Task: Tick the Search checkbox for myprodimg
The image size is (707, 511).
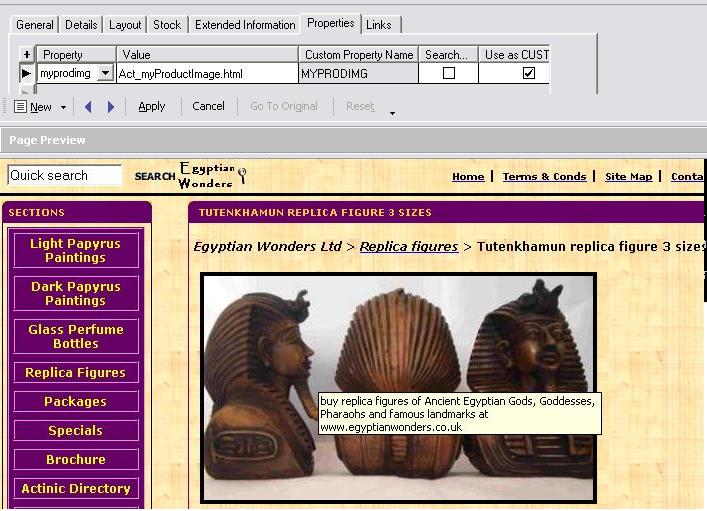Action: click(449, 73)
